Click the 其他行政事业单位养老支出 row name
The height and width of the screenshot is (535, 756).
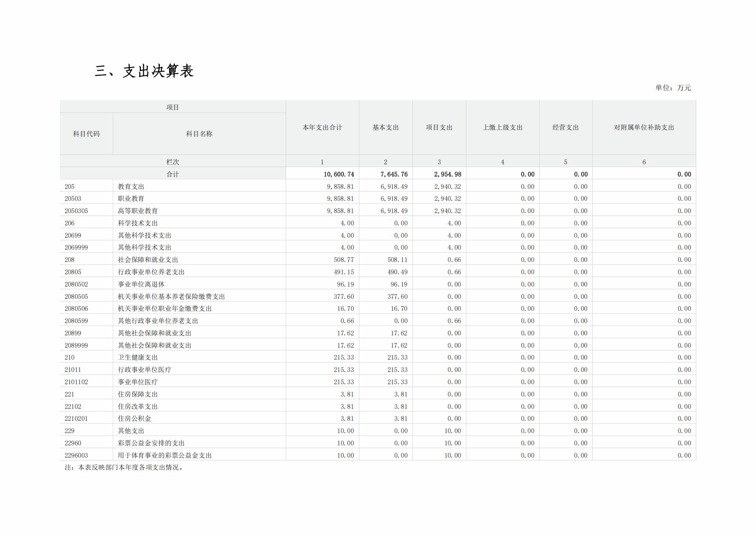[x=158, y=321]
